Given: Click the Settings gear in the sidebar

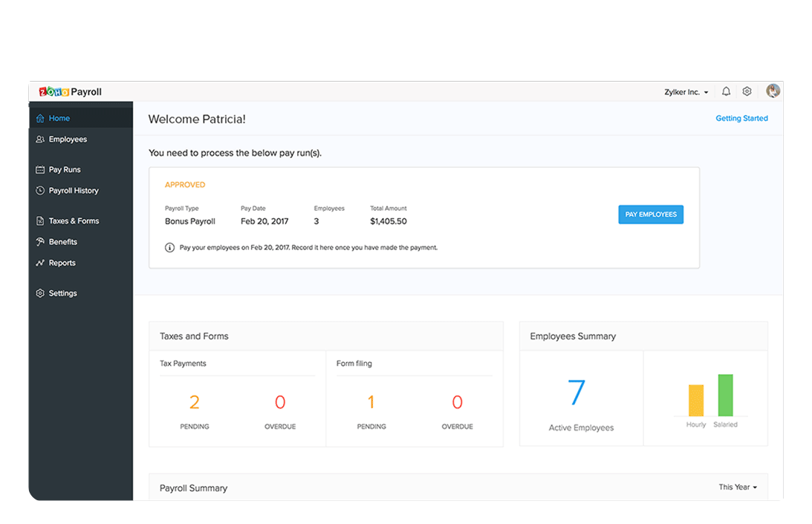Looking at the screenshot, I should pos(41,292).
